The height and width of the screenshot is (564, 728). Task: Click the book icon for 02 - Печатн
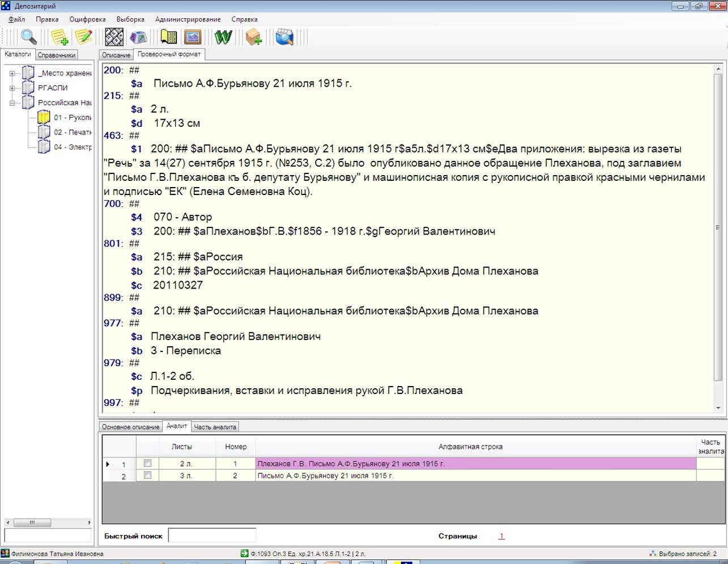click(44, 132)
